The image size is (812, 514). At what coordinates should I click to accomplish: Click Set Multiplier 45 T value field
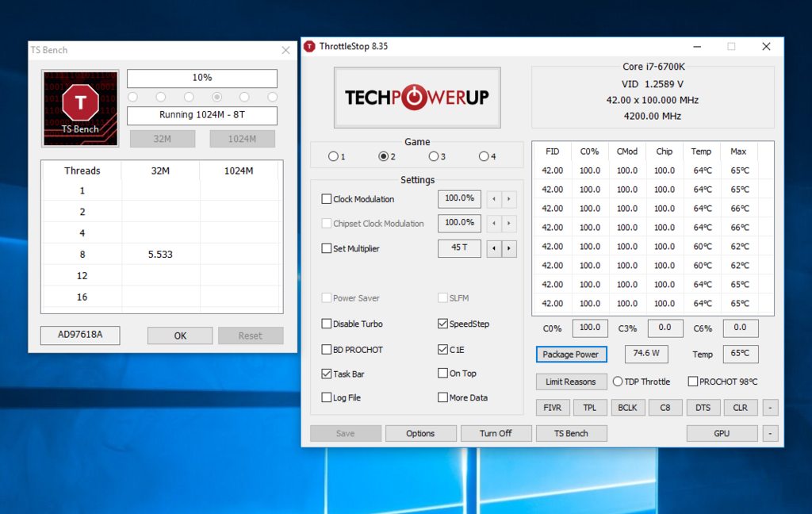click(x=459, y=248)
